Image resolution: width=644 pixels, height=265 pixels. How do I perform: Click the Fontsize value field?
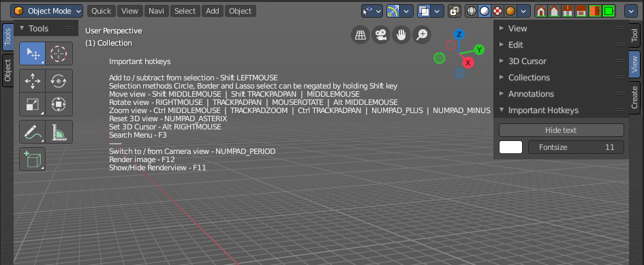(x=576, y=147)
